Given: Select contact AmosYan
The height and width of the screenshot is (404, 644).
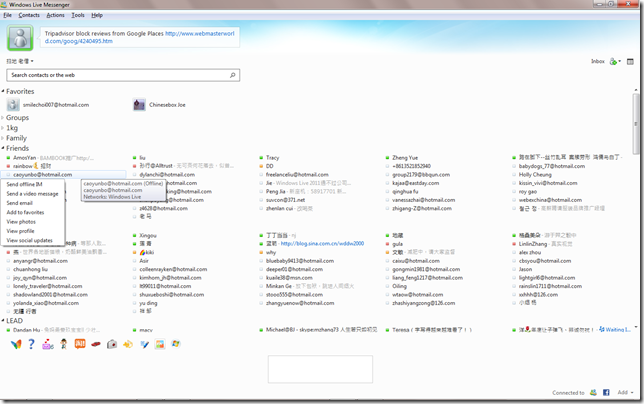Looking at the screenshot, I should coord(24,158).
